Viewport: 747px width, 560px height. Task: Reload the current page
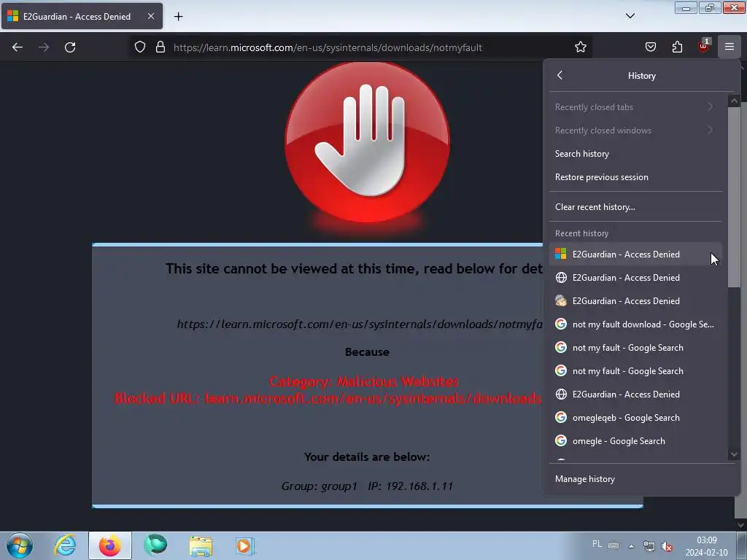point(70,47)
